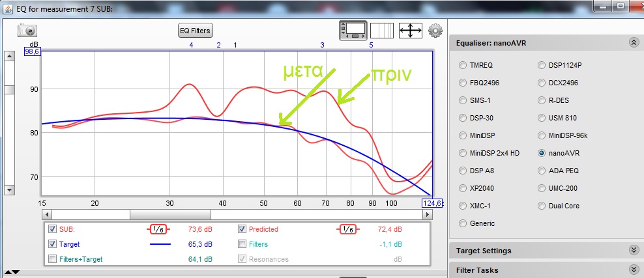Capture graph image with camera icon
644x278 pixels.
[x=27, y=31]
